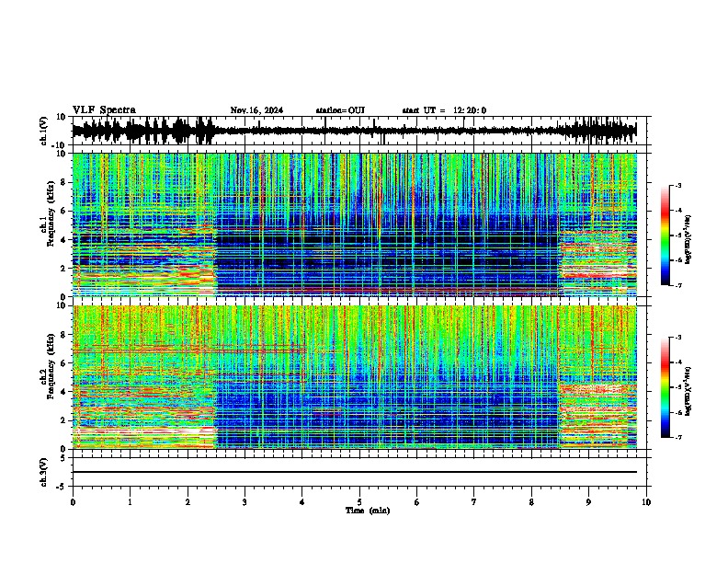Click the ch.2 spectrogram color scale bar
Image resolution: width=728 pixels, height=563 pixels.
coord(665,387)
